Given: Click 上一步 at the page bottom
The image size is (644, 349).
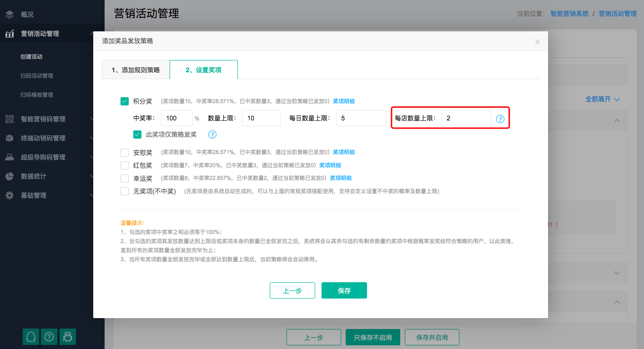Looking at the screenshot, I should tap(314, 338).
